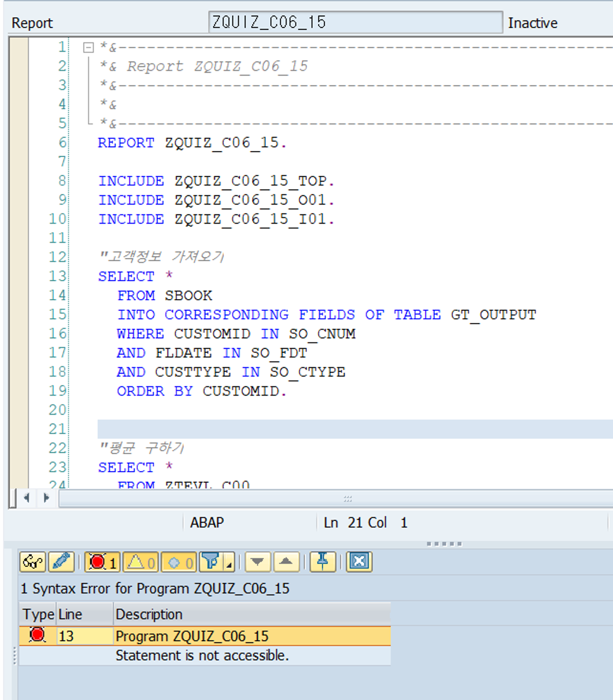Click the Korean comment on line 12
The width and height of the screenshot is (613, 700).
161,257
